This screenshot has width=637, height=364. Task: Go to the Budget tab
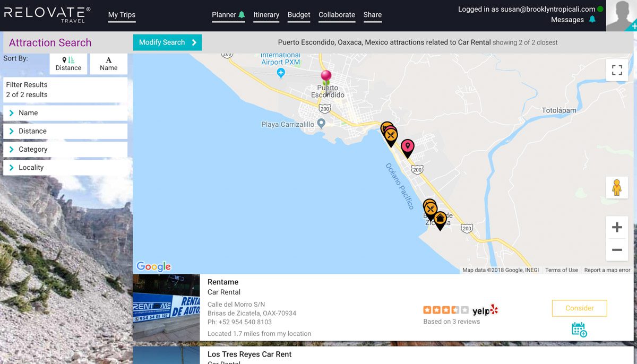click(x=299, y=15)
